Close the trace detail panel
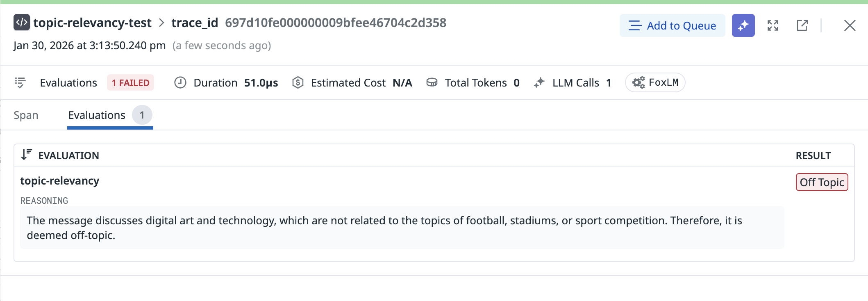The image size is (868, 301). (x=850, y=25)
